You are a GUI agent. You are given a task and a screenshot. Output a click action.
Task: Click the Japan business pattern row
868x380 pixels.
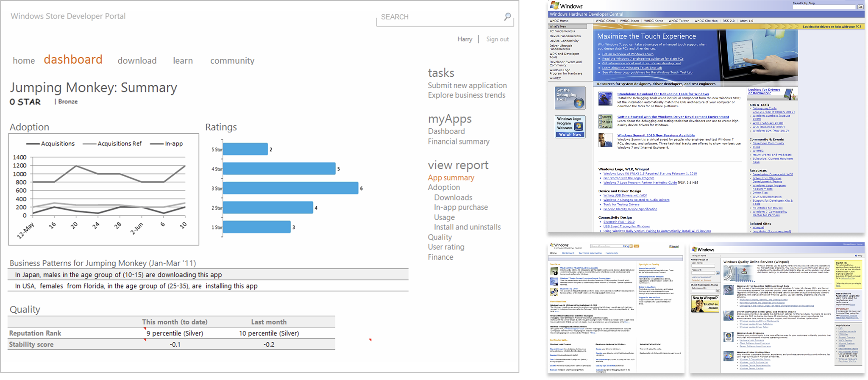pos(208,275)
